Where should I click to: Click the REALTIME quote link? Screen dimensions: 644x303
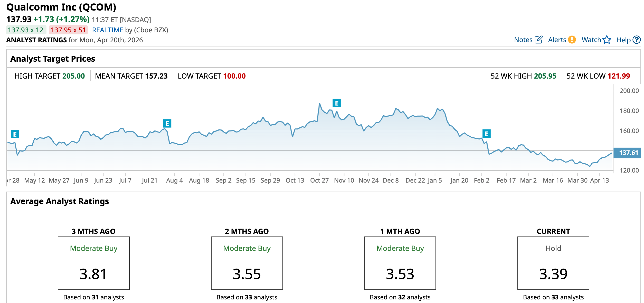tap(108, 30)
